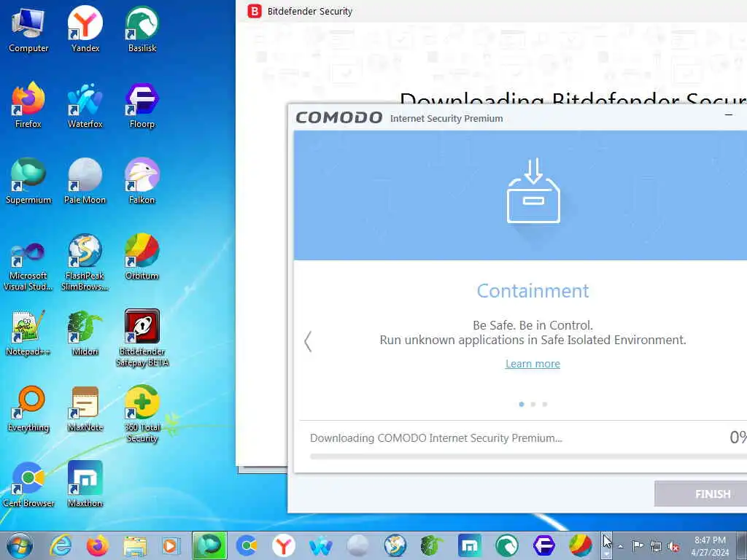The image size is (747, 560).
Task: Go to previous COMODO feature slide
Action: point(308,341)
